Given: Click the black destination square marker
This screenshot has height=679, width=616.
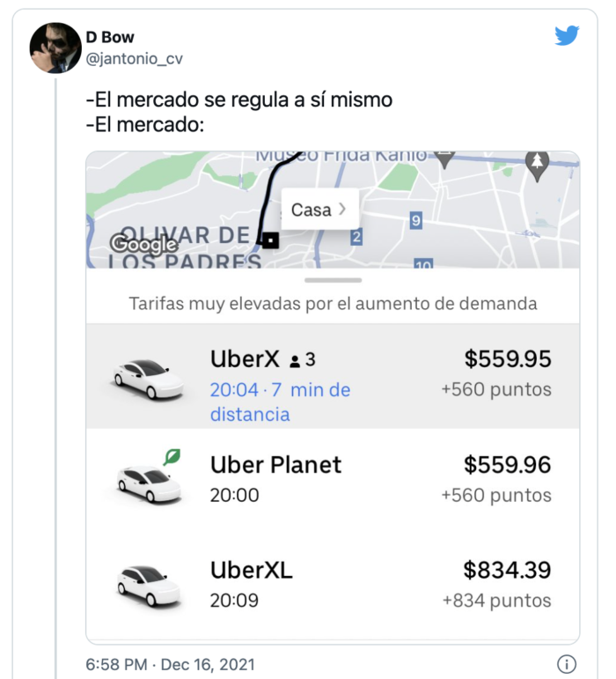Looking at the screenshot, I should pyautogui.click(x=270, y=240).
